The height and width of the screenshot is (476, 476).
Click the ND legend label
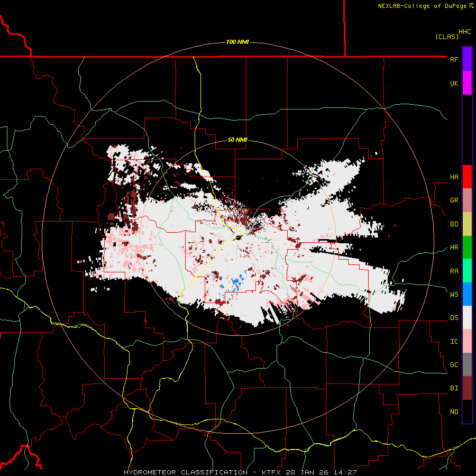coord(454,411)
